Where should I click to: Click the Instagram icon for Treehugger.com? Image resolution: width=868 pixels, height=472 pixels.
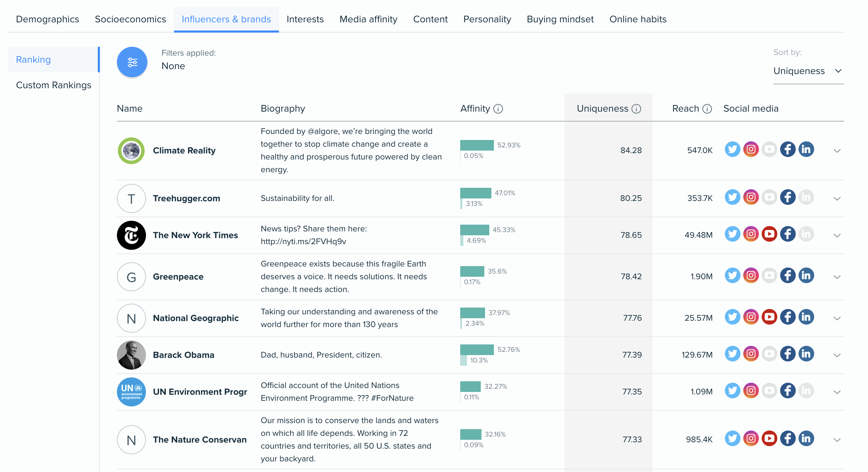(x=751, y=198)
